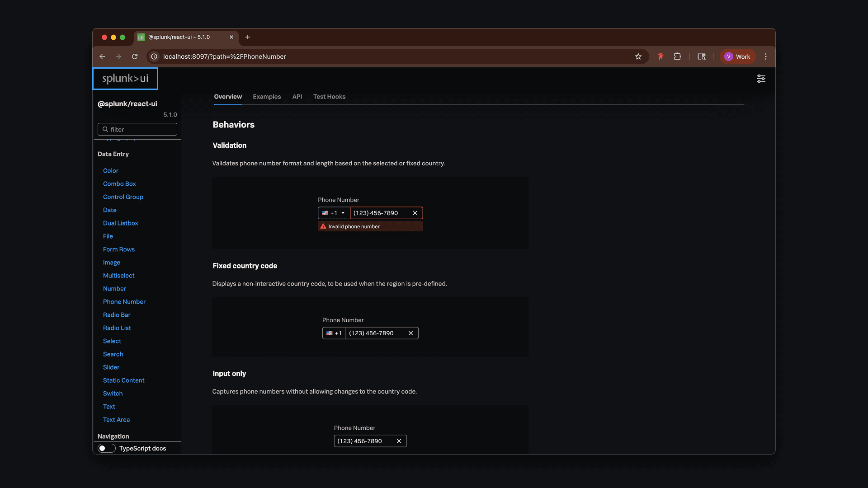Clear the Validation example phone number

(x=415, y=213)
